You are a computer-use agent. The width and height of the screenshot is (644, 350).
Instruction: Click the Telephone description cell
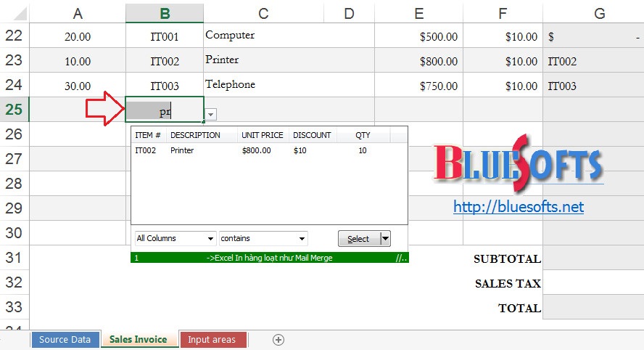click(289, 85)
